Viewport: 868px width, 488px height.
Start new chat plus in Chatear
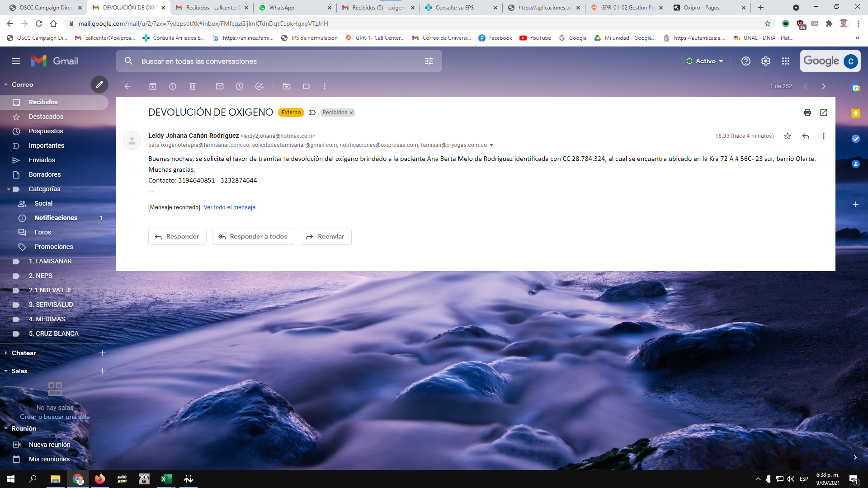103,353
